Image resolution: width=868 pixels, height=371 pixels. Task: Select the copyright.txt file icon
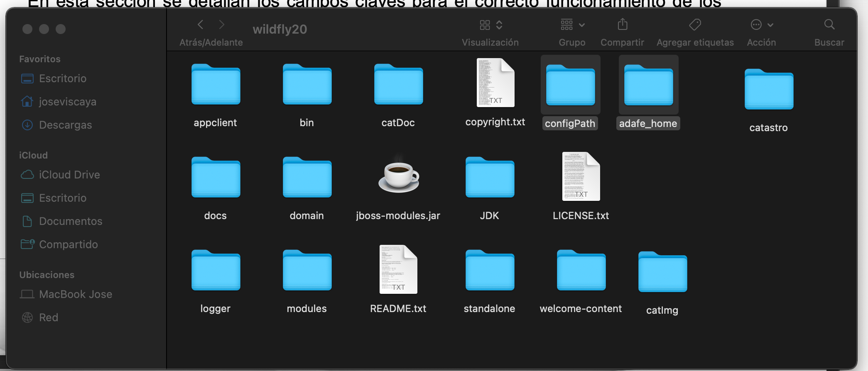point(495,83)
